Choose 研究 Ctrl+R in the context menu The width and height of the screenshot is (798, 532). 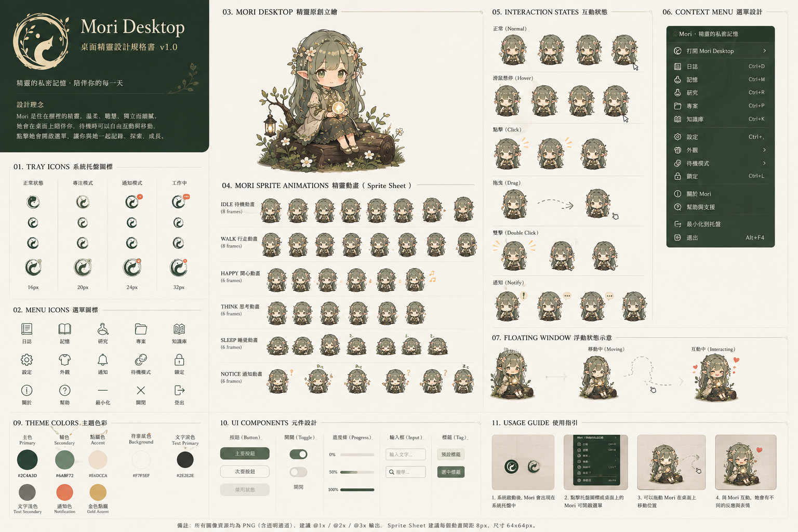click(x=720, y=92)
